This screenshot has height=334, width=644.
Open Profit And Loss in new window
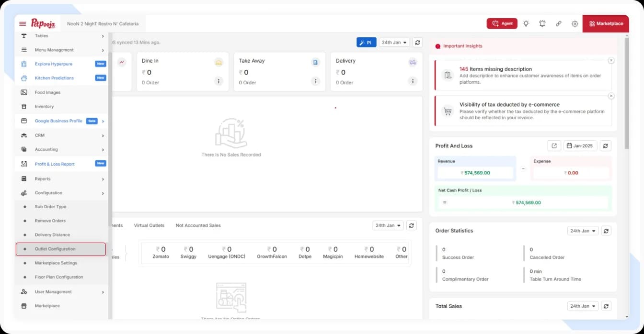(x=554, y=146)
